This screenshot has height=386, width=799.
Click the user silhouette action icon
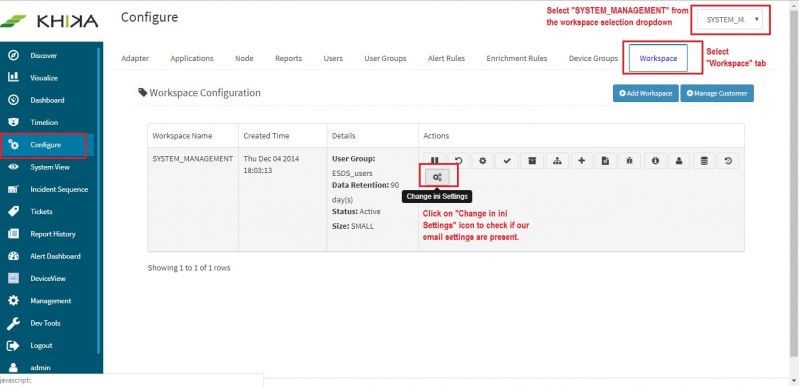[679, 161]
